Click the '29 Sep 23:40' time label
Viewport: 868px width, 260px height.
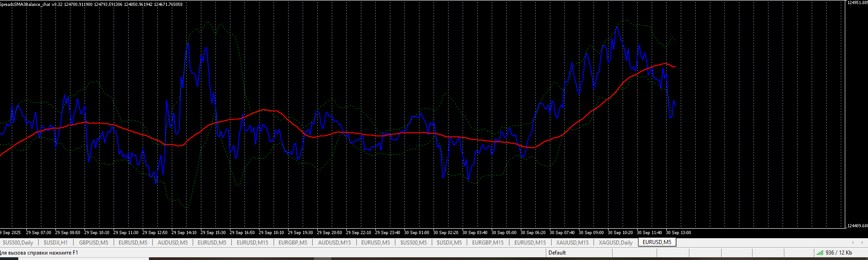388,233
